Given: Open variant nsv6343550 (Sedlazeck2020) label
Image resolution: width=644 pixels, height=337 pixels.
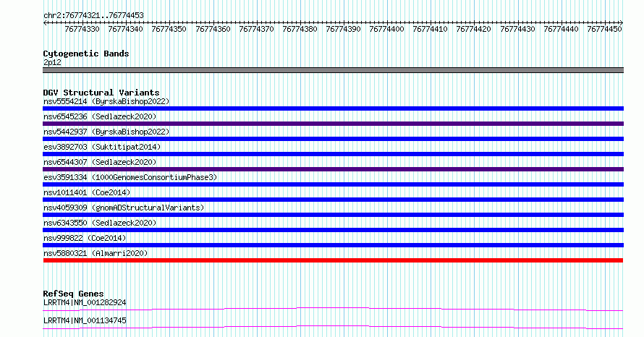Looking at the screenshot, I should 100,223.
